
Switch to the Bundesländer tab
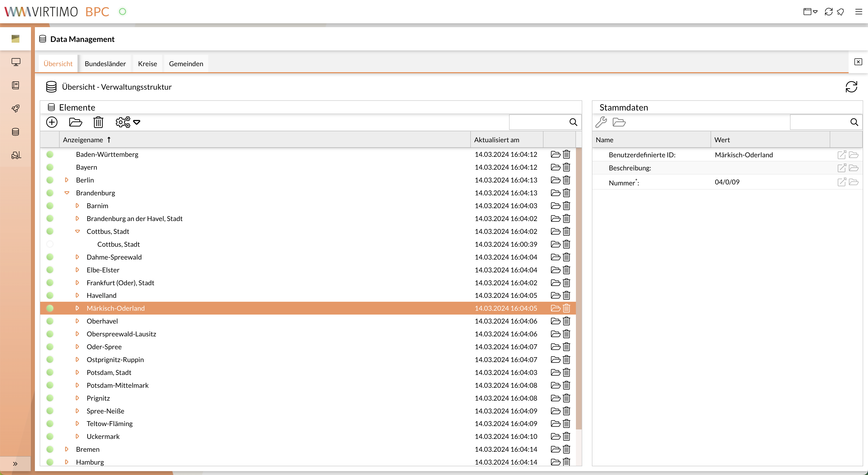[x=105, y=63]
